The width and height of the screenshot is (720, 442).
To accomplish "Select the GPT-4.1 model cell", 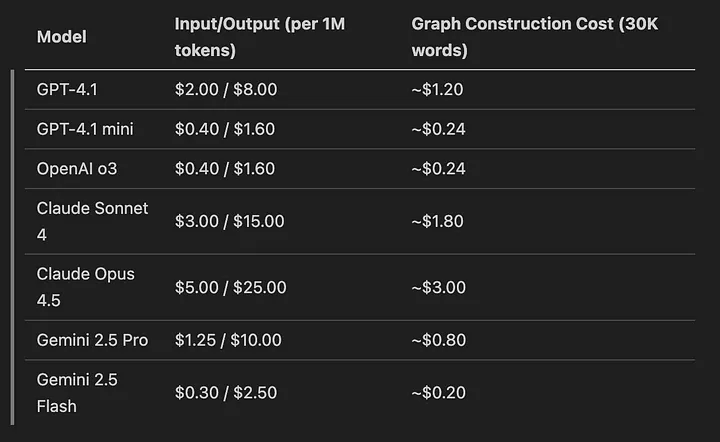I will (68, 89).
